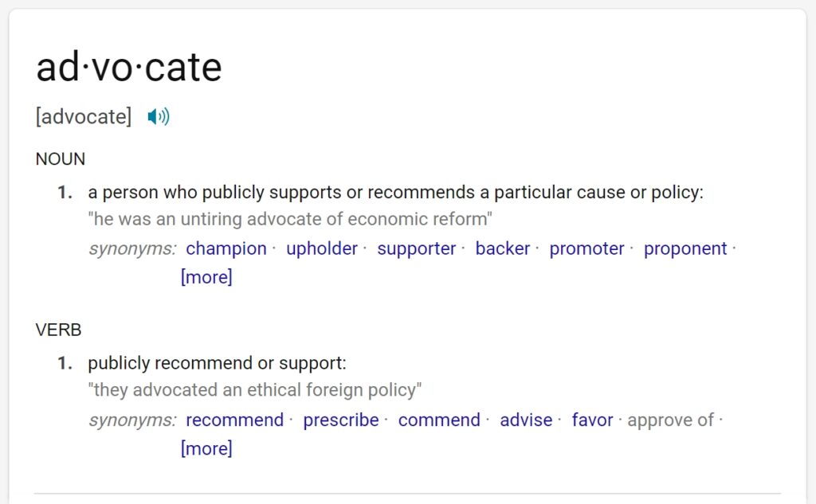Click the VERB heading
816x504 pixels.
pyautogui.click(x=58, y=330)
